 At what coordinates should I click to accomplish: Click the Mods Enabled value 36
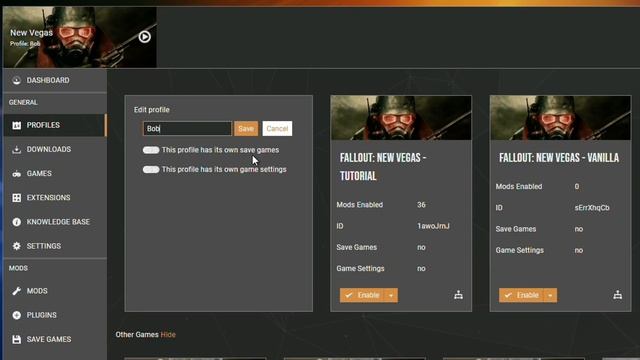click(x=421, y=205)
